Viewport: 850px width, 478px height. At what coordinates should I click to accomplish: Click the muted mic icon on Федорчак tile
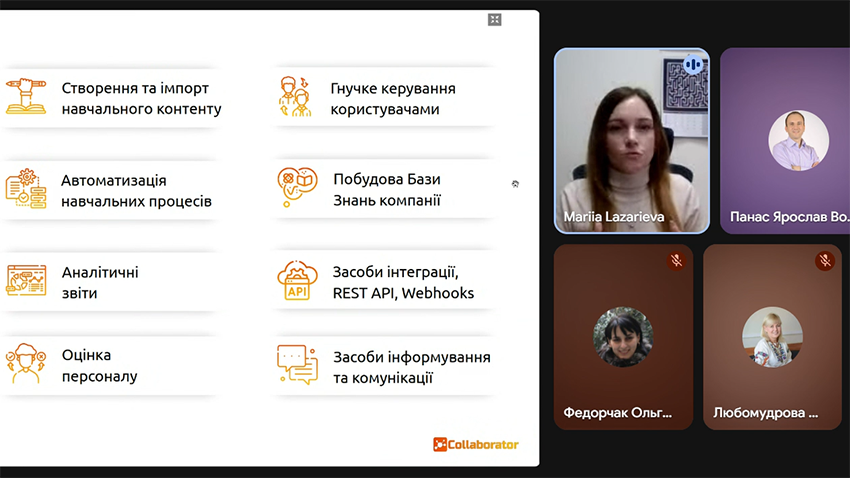[x=677, y=261]
